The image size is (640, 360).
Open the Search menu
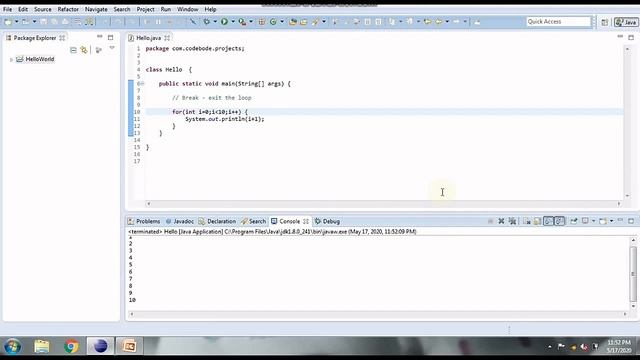click(x=122, y=9)
